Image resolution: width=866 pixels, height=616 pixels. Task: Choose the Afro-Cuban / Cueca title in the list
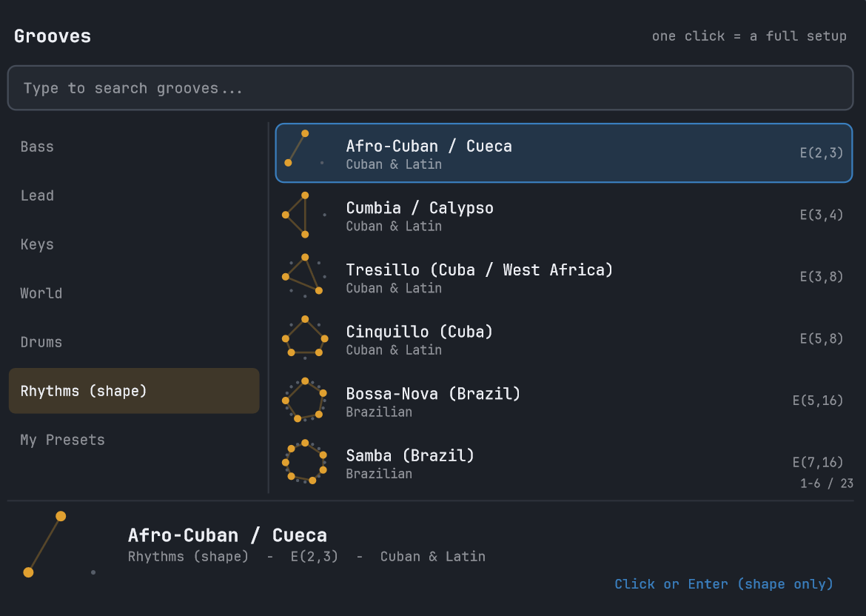click(x=429, y=146)
